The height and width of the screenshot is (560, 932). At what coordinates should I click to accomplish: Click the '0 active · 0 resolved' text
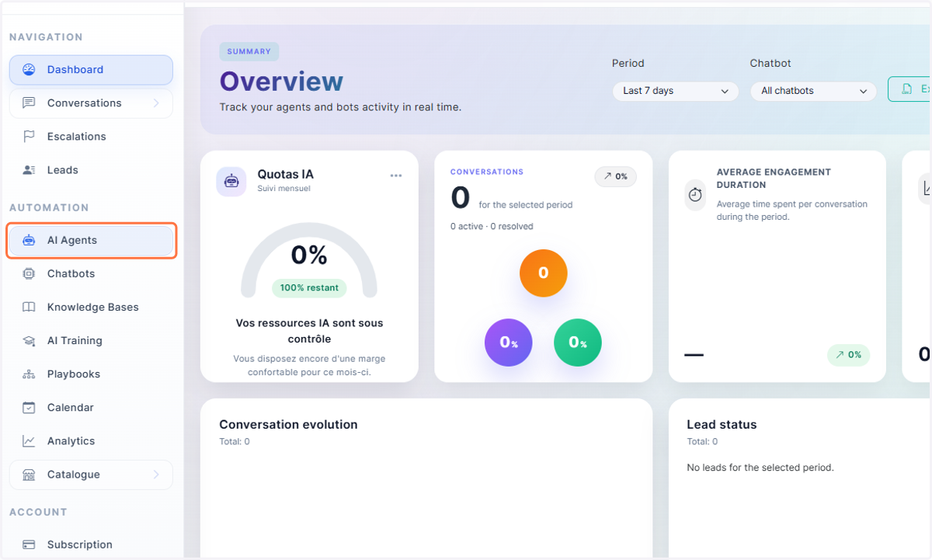(x=492, y=227)
